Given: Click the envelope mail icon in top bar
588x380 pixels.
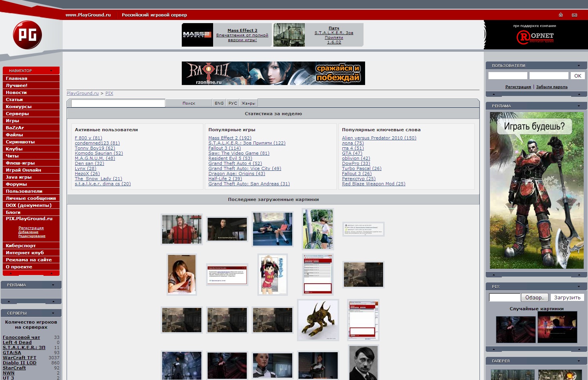Looking at the screenshot, I should [x=574, y=15].
